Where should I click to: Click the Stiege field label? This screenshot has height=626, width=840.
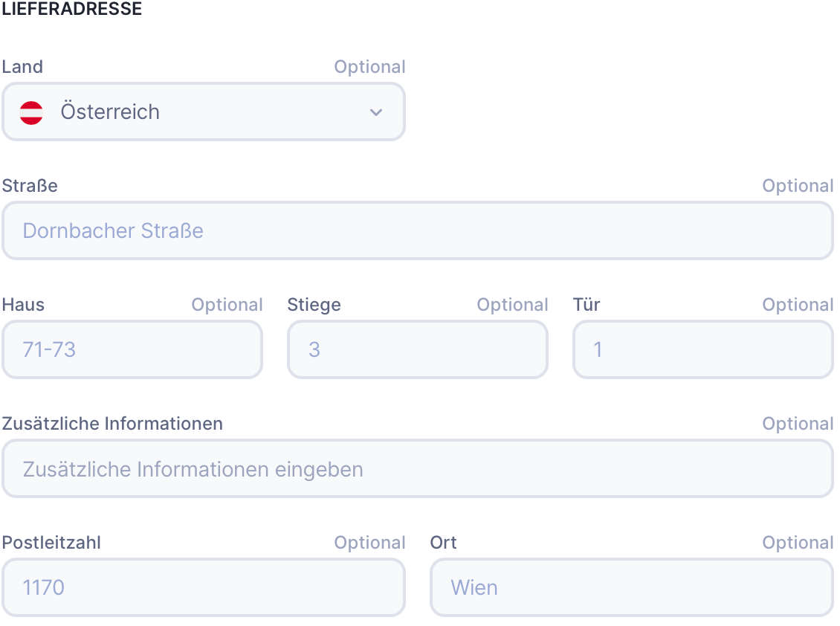pos(314,305)
